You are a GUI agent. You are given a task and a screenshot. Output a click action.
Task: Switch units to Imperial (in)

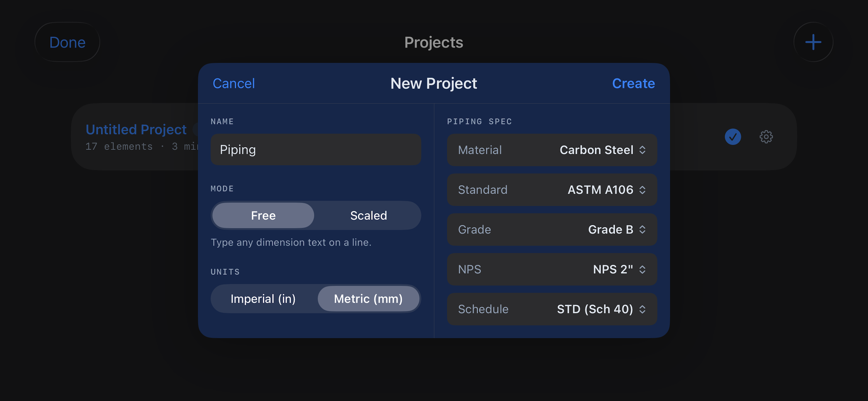click(x=263, y=299)
